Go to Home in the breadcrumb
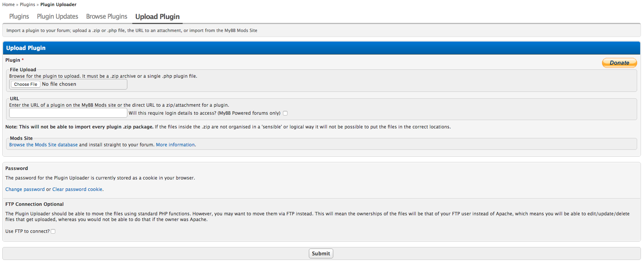The image size is (644, 263). click(8, 5)
